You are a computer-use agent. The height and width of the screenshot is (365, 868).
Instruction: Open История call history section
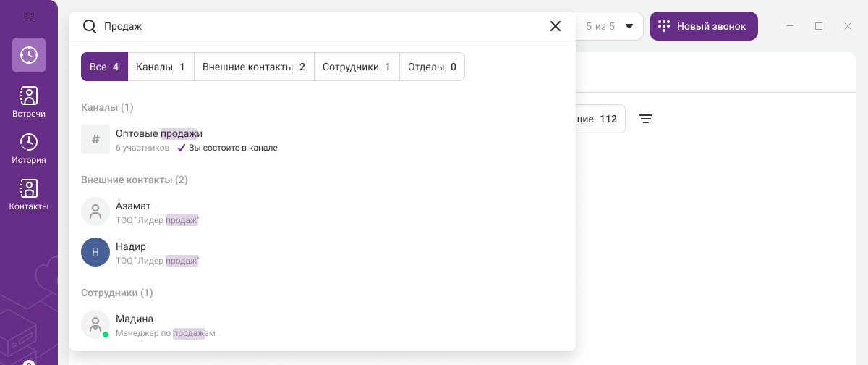[x=29, y=148]
